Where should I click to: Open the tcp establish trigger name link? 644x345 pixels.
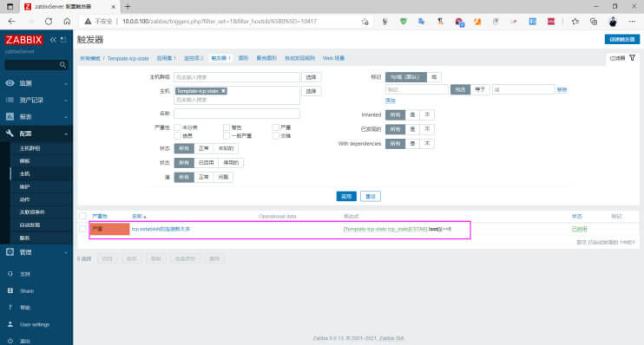tap(161, 229)
